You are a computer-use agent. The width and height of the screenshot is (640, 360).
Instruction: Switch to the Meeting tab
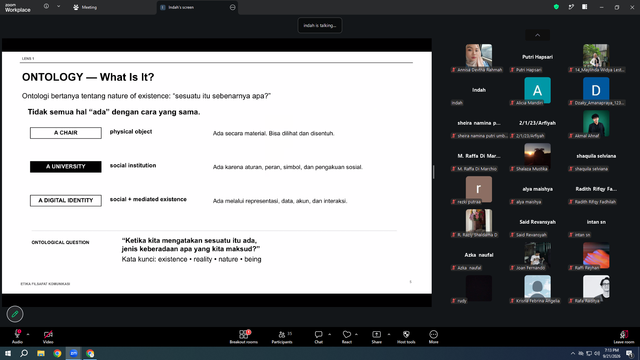[85, 7]
